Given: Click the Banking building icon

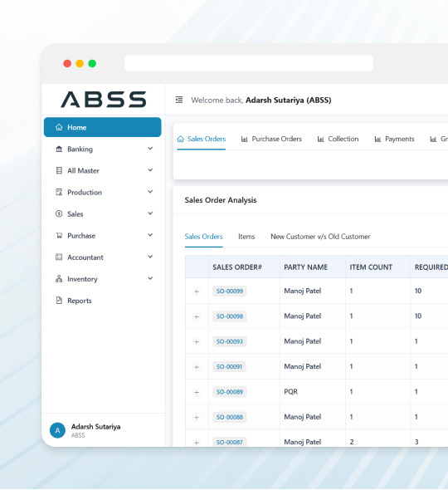Looking at the screenshot, I should pos(59,149).
